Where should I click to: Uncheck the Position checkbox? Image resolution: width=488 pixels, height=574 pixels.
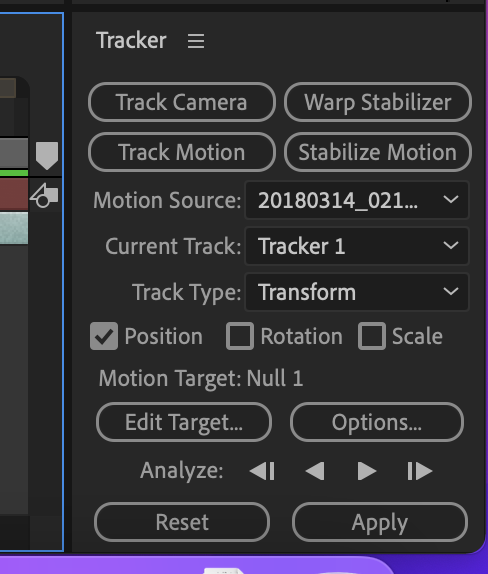[x=104, y=336]
